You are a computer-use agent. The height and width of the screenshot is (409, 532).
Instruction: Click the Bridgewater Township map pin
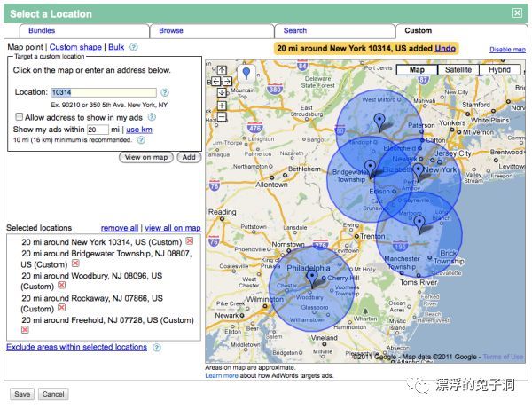coord(370,169)
